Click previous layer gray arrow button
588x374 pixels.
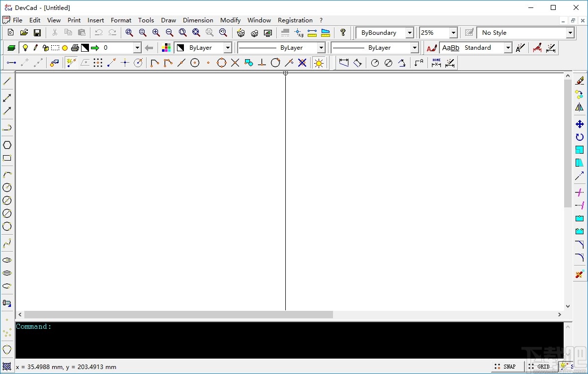149,48
